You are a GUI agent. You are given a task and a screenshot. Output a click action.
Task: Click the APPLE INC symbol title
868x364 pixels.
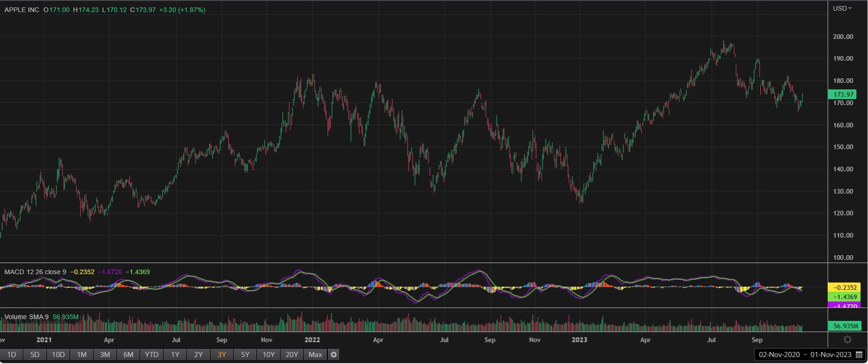point(22,10)
